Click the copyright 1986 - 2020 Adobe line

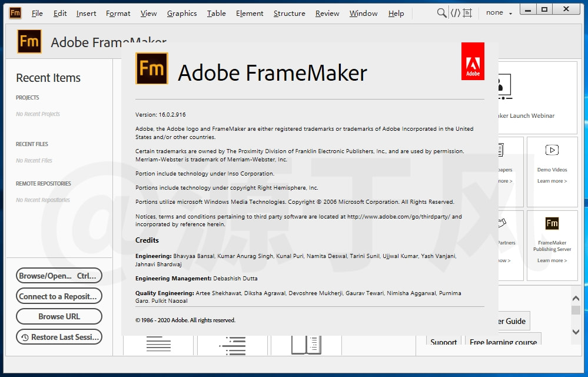[185, 320]
